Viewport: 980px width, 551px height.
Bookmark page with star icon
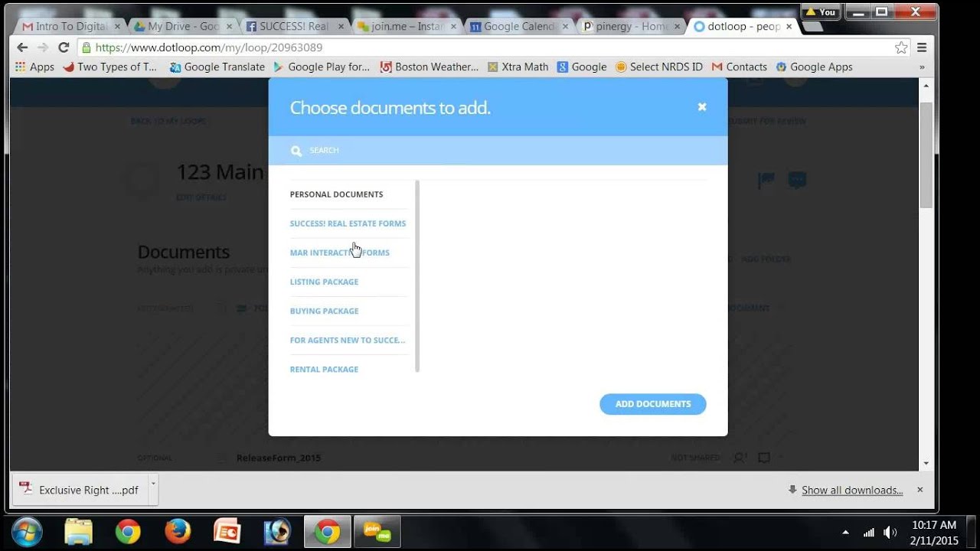(901, 47)
